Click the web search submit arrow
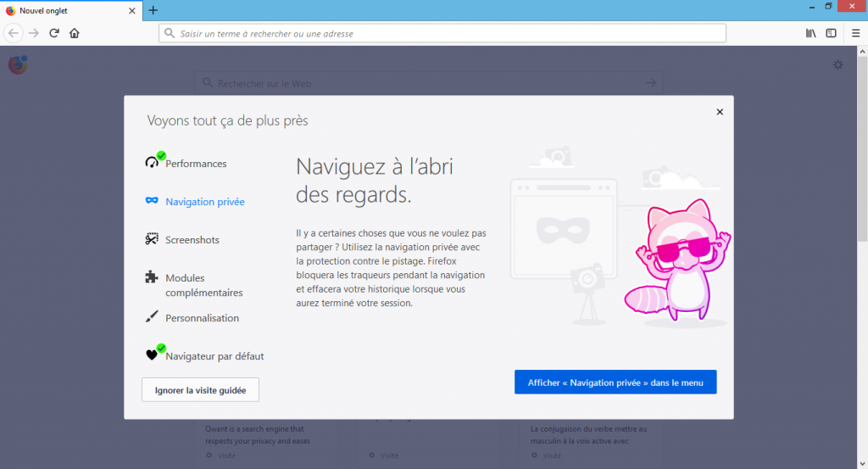 click(x=651, y=83)
